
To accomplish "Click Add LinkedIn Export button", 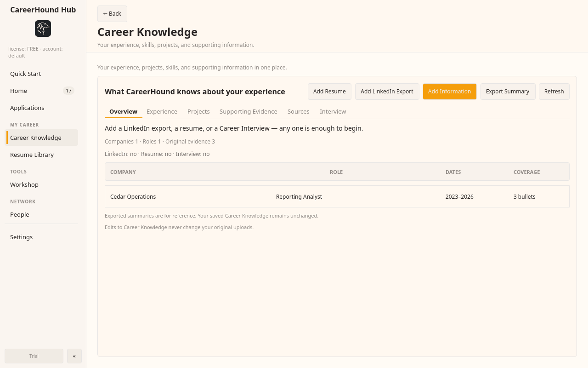I will [x=387, y=92].
